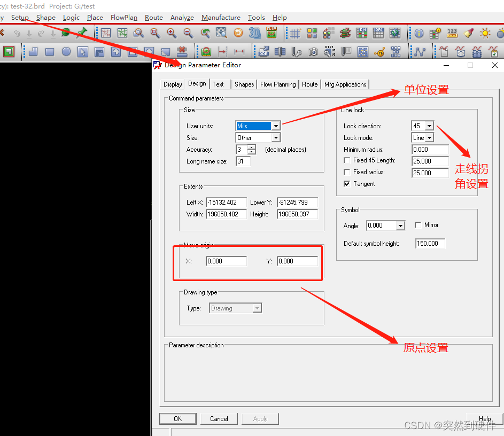This screenshot has width=504, height=436.
Task: Click the extents Height field
Action: (x=297, y=214)
